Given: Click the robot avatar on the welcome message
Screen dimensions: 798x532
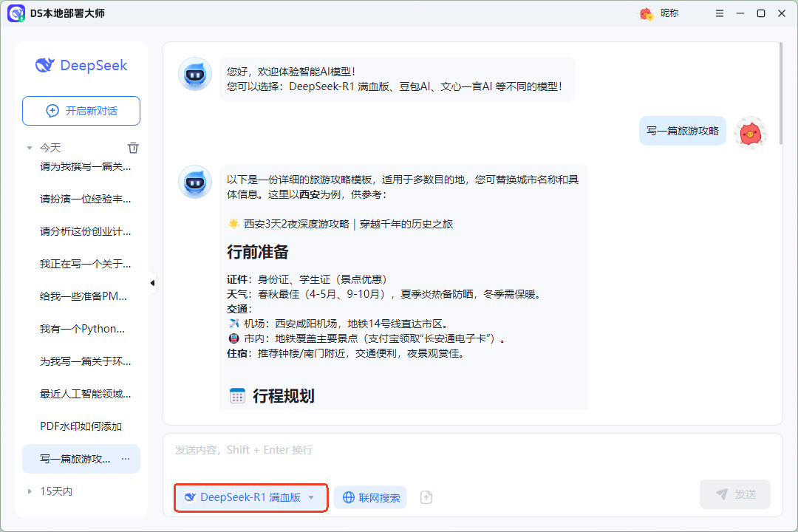Looking at the screenshot, I should coord(194,74).
